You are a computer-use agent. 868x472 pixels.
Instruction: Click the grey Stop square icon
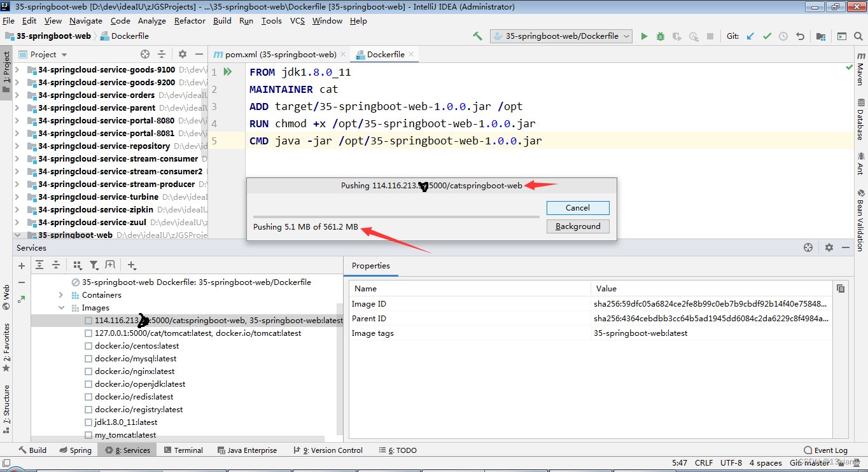coord(710,36)
